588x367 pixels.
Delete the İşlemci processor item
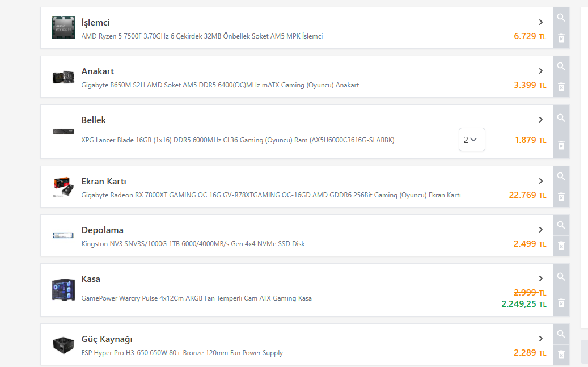click(561, 38)
